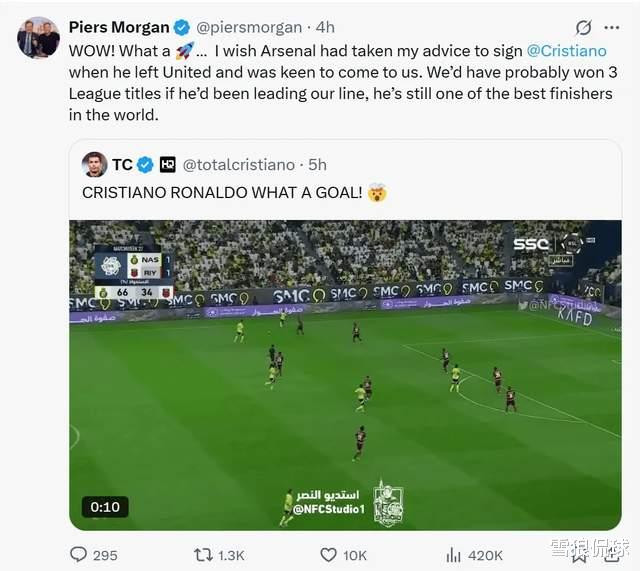Screen dimensions: 640x571
Task: Bookmark the tweet with the bookmark icon
Action: [578, 555]
